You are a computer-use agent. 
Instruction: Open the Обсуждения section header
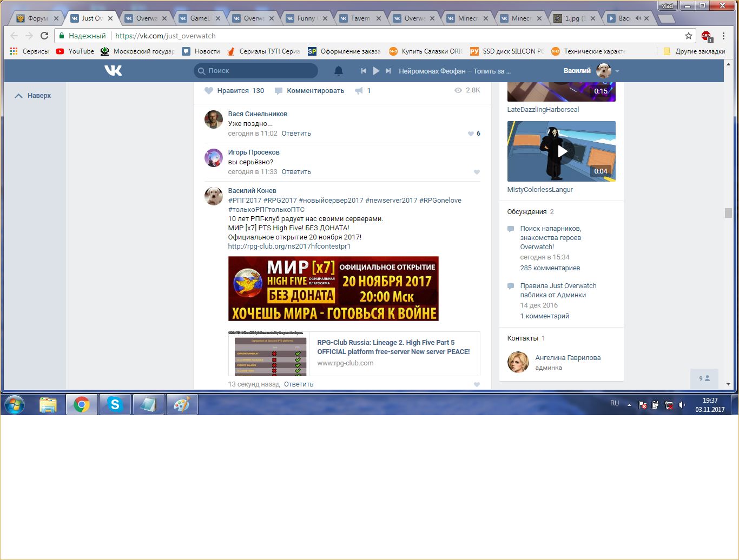[527, 212]
